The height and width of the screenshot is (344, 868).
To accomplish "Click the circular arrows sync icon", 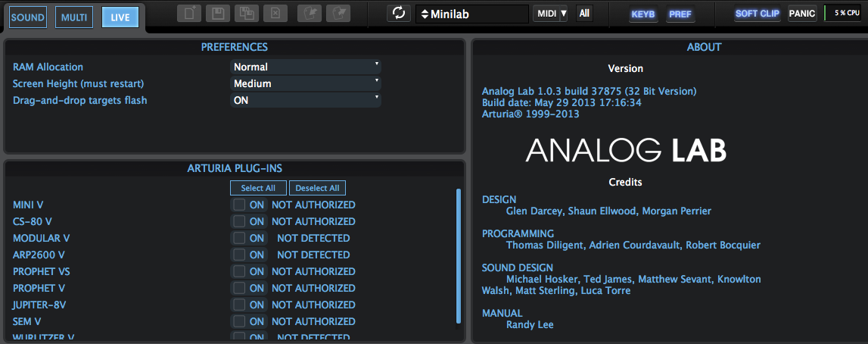I will click(399, 14).
